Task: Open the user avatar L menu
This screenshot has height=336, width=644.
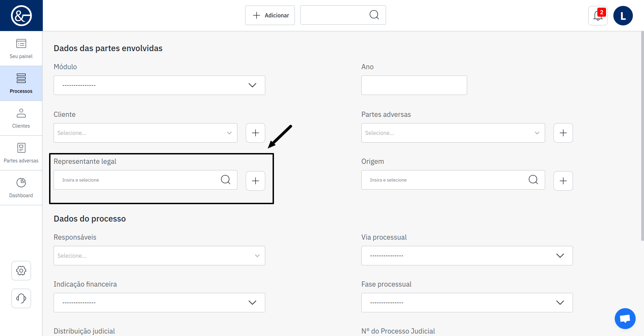Action: click(623, 16)
